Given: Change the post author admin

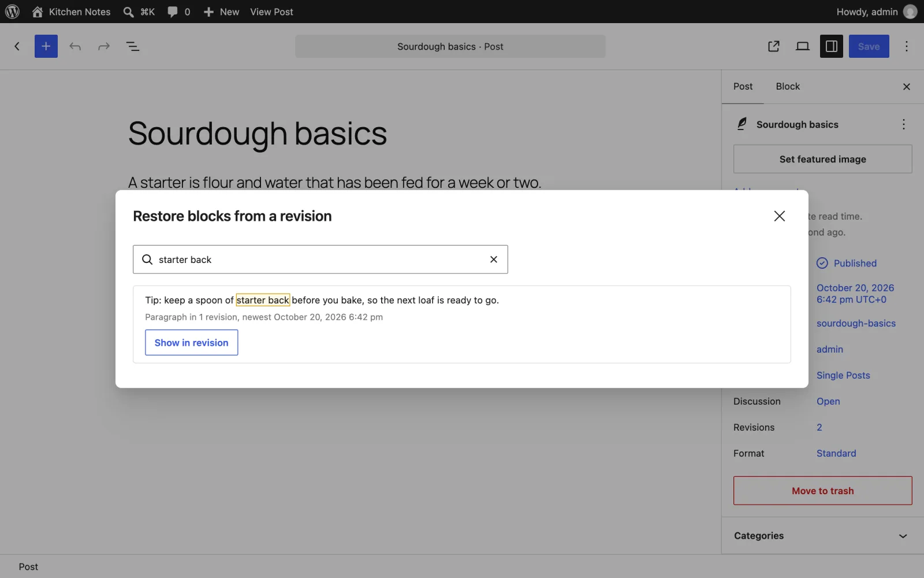Looking at the screenshot, I should 830,350.
